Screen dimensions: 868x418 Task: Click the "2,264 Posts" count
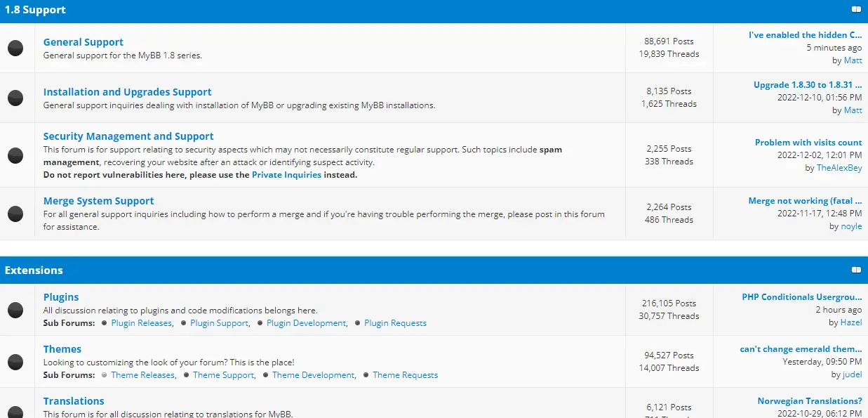pos(669,207)
